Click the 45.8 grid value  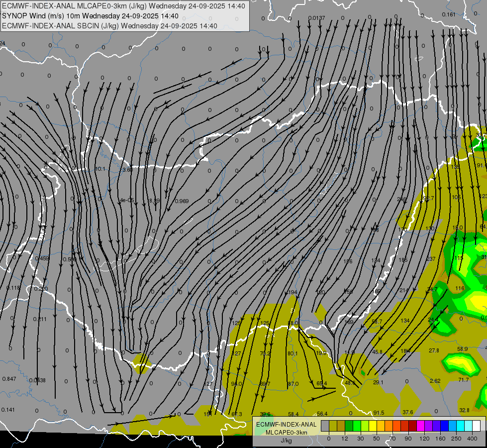[378, 352]
